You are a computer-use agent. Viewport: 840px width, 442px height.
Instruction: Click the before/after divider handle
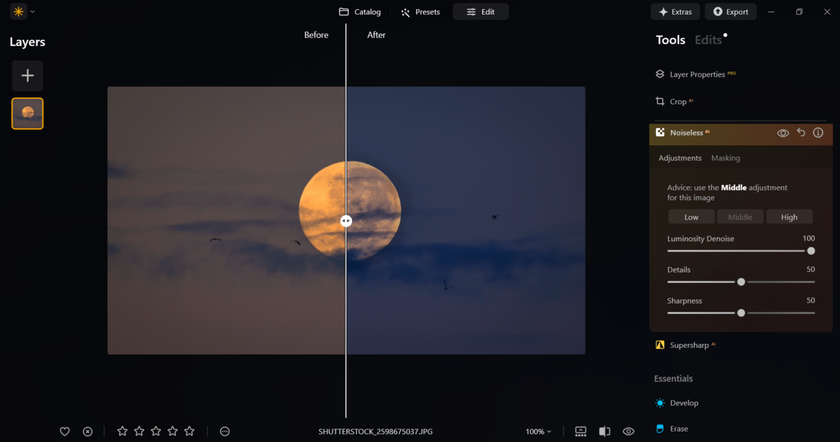click(x=346, y=221)
